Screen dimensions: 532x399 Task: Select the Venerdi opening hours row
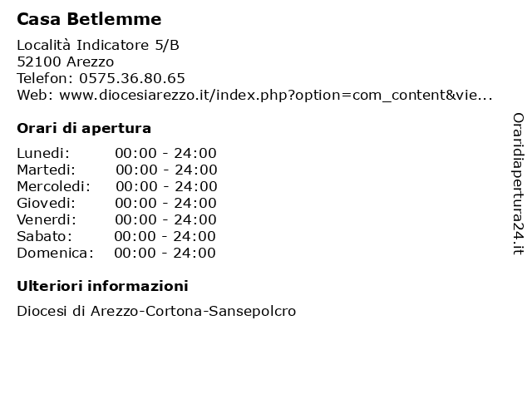coord(116,219)
